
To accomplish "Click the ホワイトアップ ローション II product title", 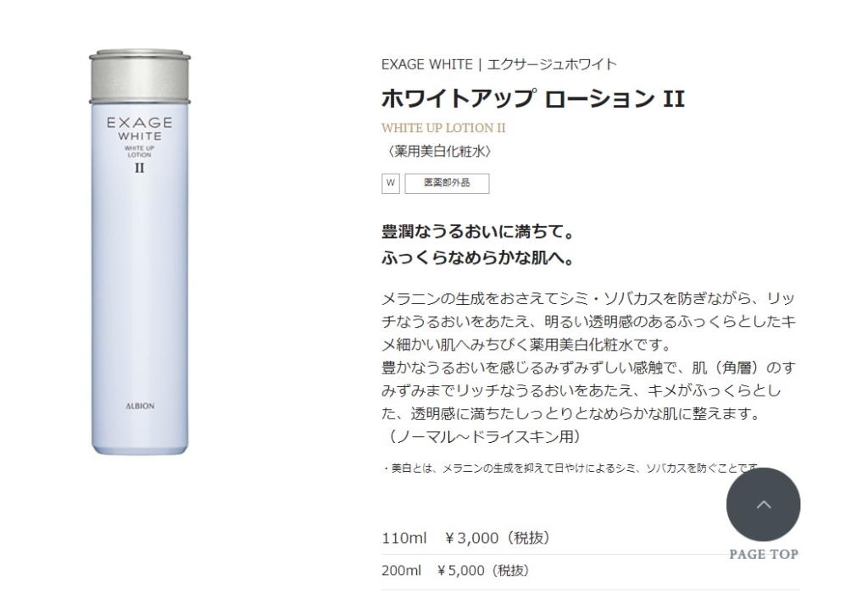I will pyautogui.click(x=533, y=99).
